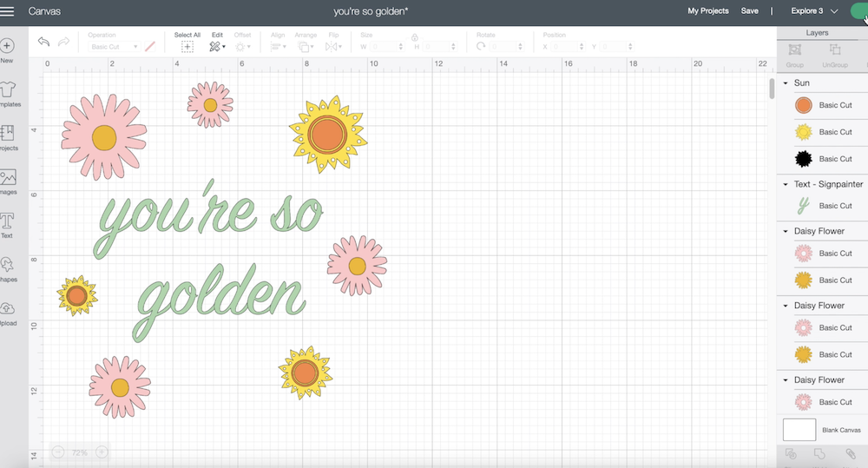Click the Rotate icon in toolbar
This screenshot has width=868, height=468.
(481, 47)
